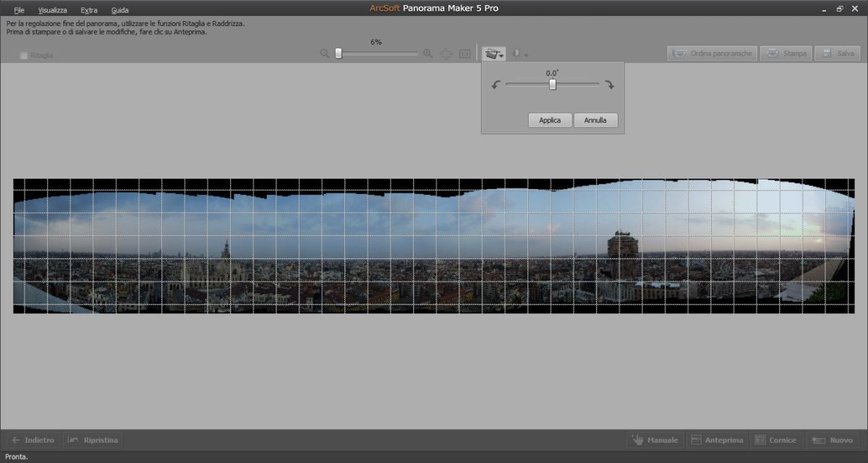This screenshot has width=868, height=463.
Task: Click the rotation angle slider handle
Action: 553,85
